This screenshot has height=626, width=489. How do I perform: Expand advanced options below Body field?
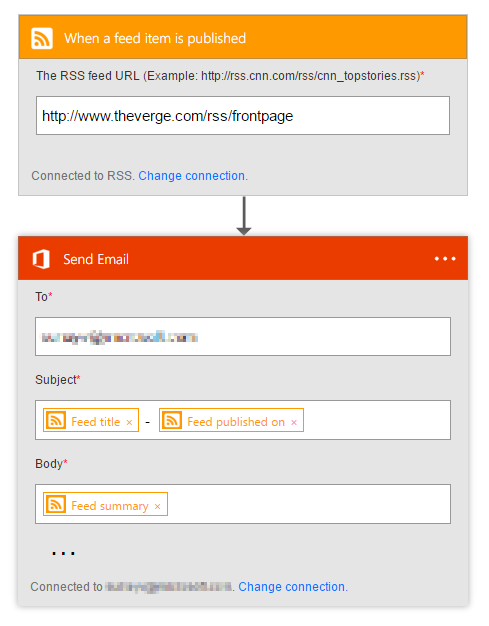click(x=63, y=553)
